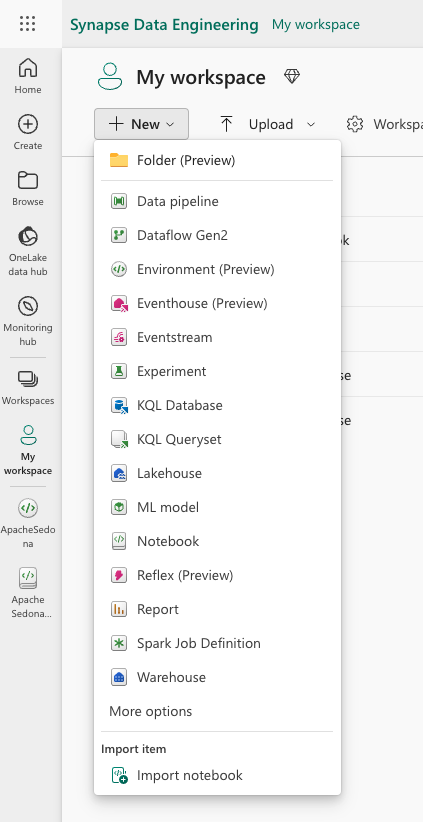Create a new Notebook from menu
The width and height of the screenshot is (423, 822).
(217, 541)
